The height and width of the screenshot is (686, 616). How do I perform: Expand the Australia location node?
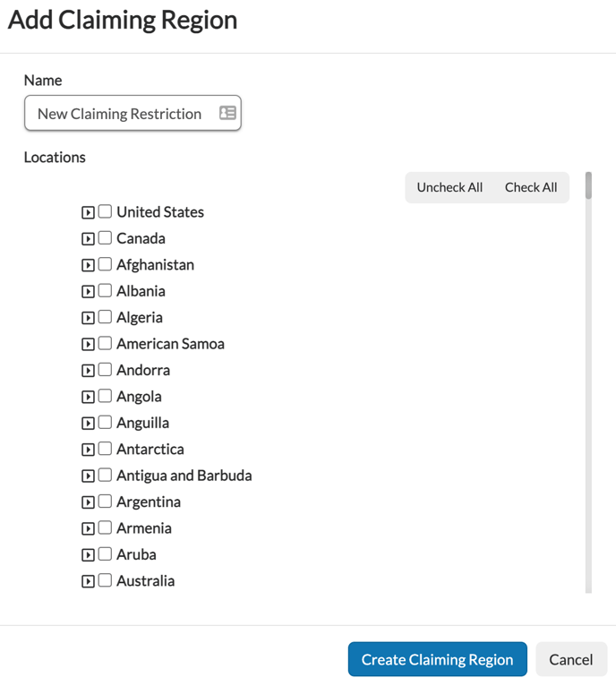tap(88, 581)
